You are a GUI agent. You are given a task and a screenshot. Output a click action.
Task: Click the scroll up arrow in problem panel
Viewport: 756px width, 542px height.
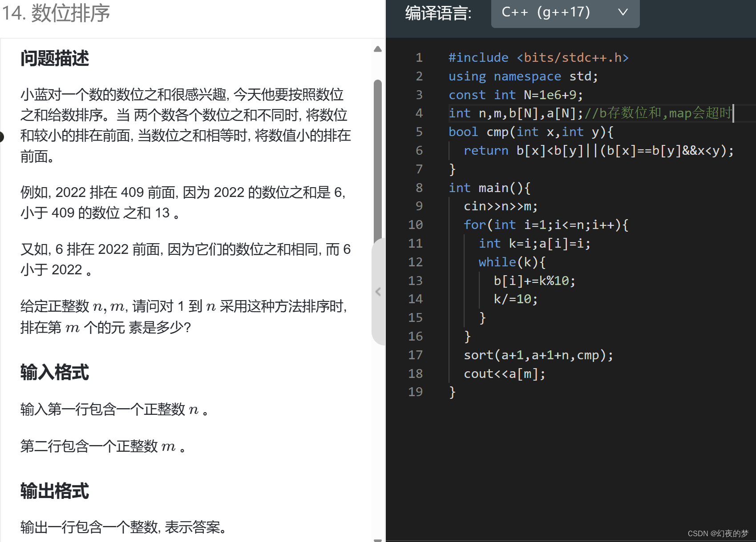378,49
